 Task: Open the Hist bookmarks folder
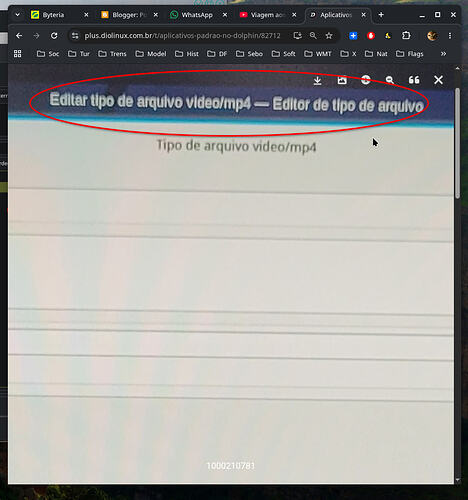(x=187, y=54)
